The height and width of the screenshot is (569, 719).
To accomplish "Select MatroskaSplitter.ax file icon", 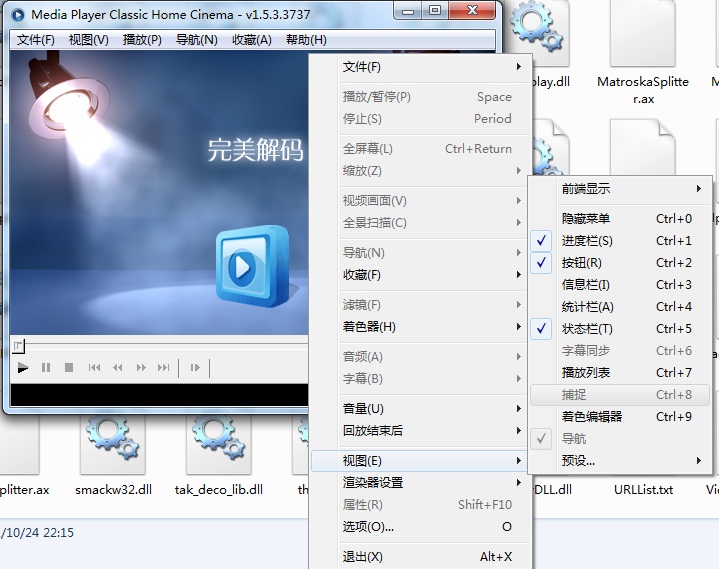I will tap(642, 34).
